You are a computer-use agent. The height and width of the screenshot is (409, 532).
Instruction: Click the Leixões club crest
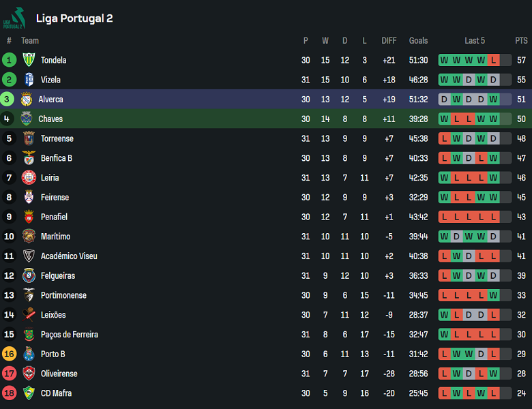tap(29, 315)
